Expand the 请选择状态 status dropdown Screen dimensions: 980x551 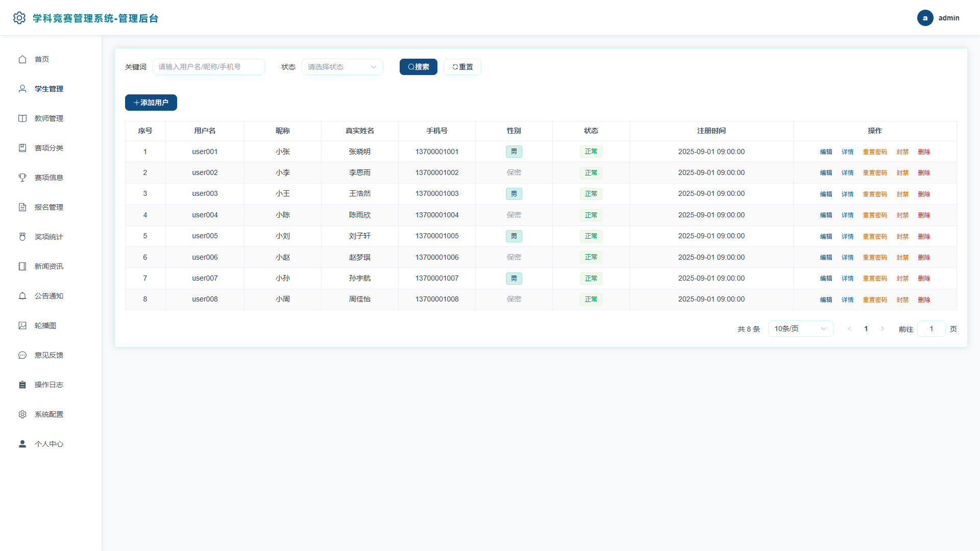pyautogui.click(x=342, y=67)
